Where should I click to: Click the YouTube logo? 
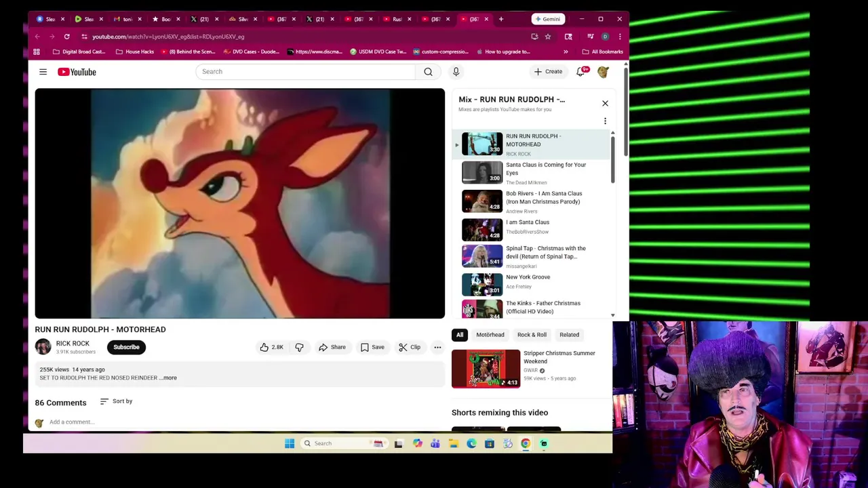[77, 72]
